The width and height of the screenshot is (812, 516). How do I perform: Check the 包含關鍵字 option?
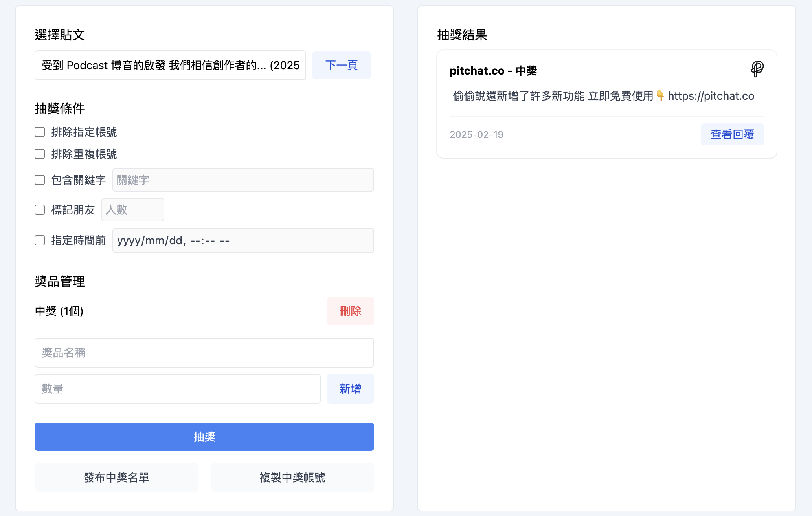coord(40,180)
